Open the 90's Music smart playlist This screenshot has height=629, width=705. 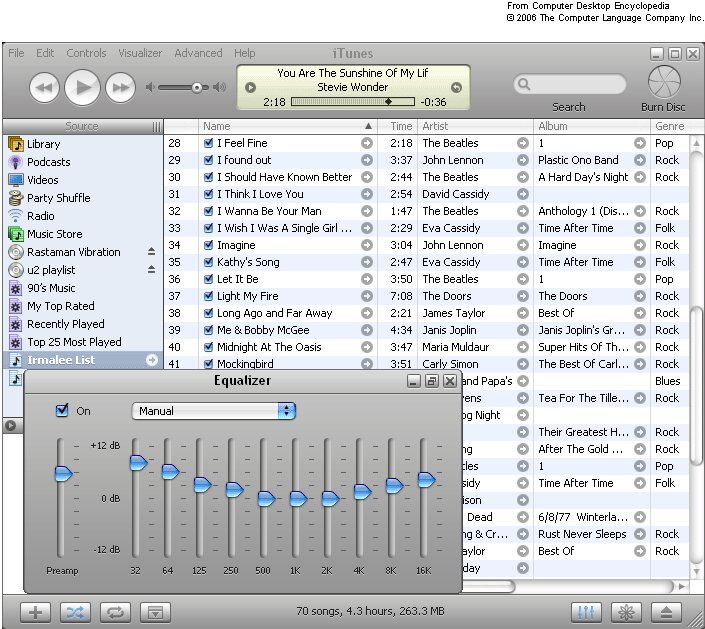[51, 288]
